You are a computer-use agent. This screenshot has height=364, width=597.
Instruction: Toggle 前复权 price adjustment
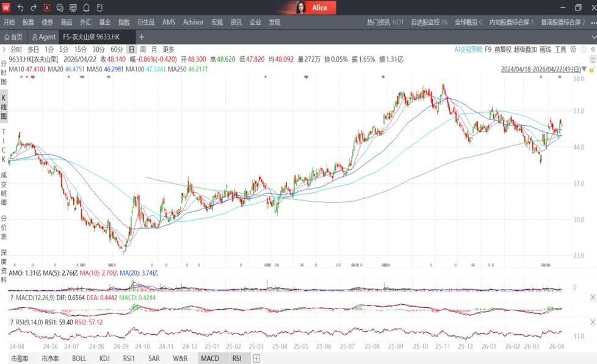coord(503,49)
